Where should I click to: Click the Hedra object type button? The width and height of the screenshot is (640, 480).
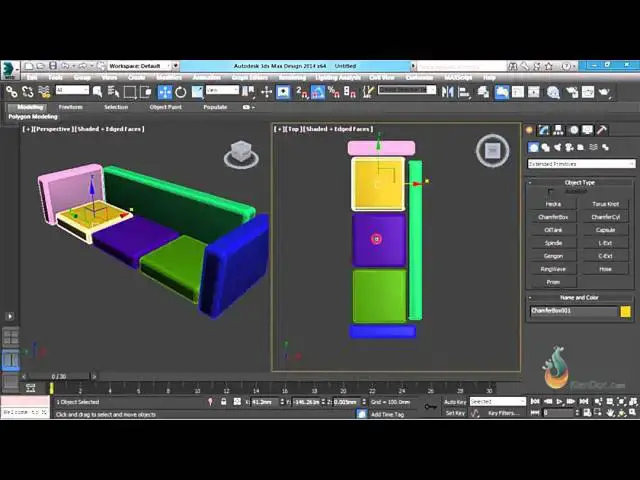pyautogui.click(x=553, y=204)
